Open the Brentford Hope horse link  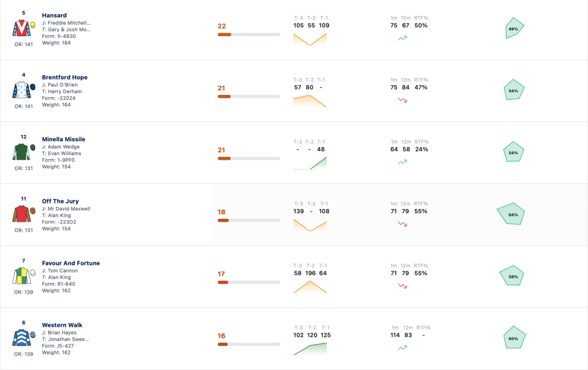click(65, 78)
